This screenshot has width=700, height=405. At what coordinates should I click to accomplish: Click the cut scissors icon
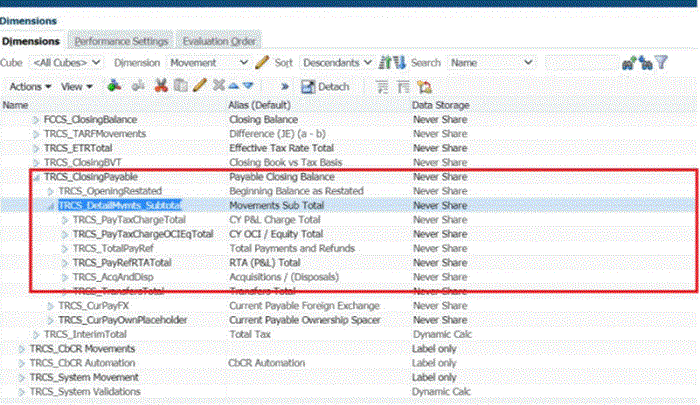tap(161, 86)
